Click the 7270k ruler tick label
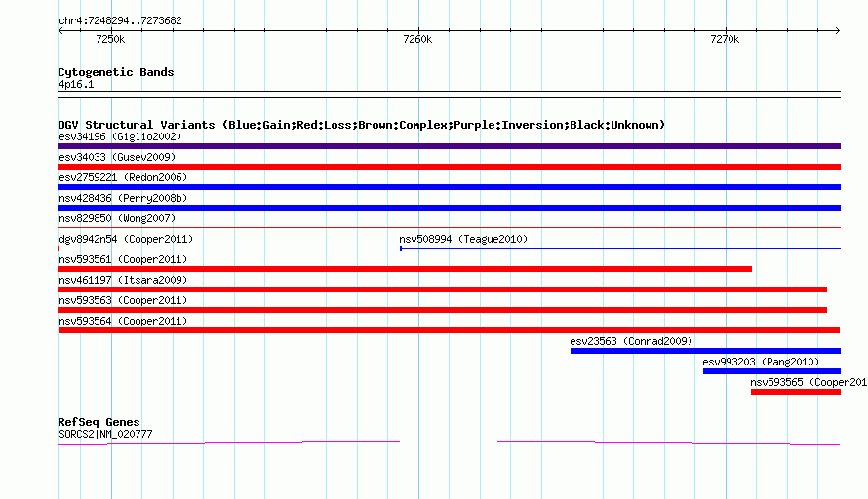Viewport: 868px width, 499px height. pyautogui.click(x=725, y=39)
